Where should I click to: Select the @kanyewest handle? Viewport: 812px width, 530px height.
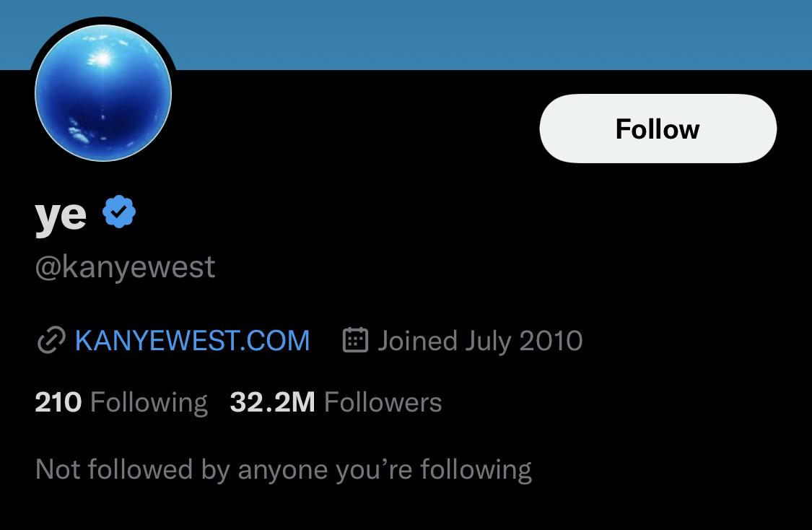[125, 267]
